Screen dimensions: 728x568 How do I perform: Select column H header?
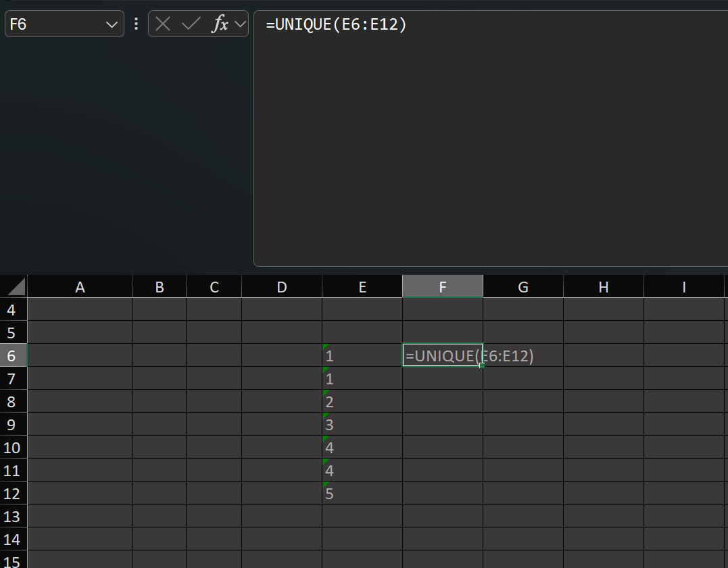(604, 287)
